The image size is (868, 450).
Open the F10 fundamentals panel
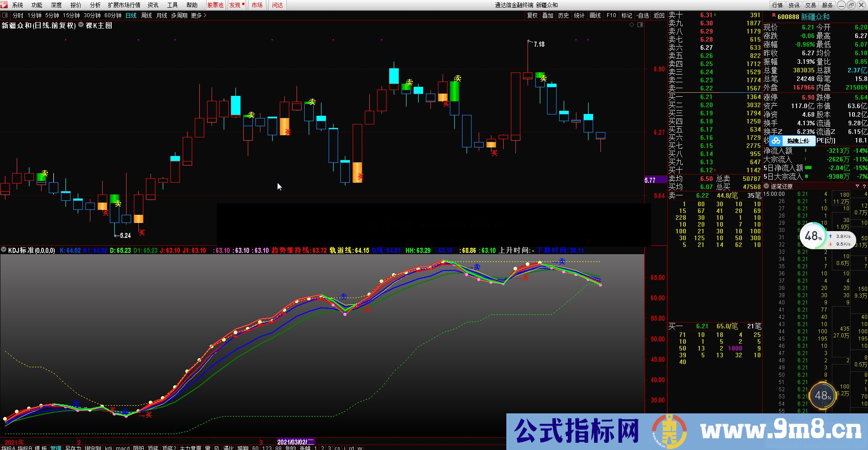[611, 15]
